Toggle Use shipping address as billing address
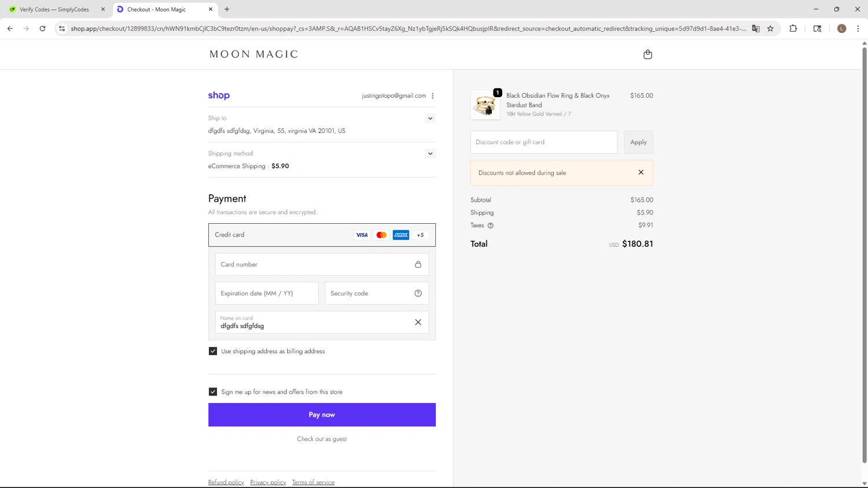This screenshot has height=488, width=868. [213, 352]
